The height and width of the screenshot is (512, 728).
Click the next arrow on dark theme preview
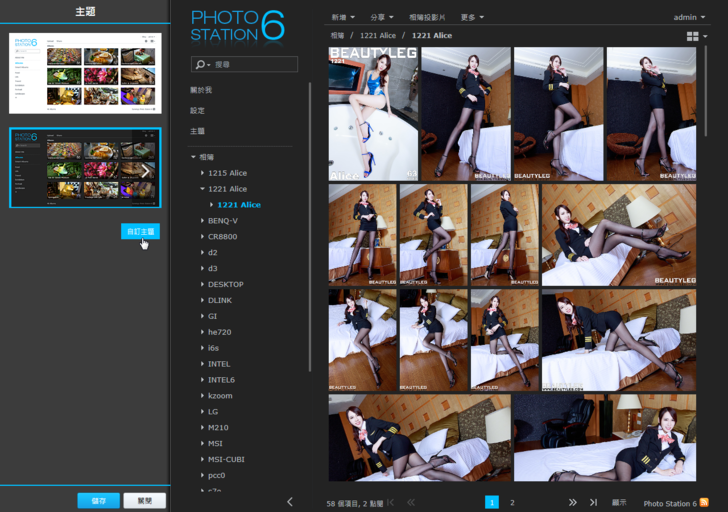coord(146,170)
